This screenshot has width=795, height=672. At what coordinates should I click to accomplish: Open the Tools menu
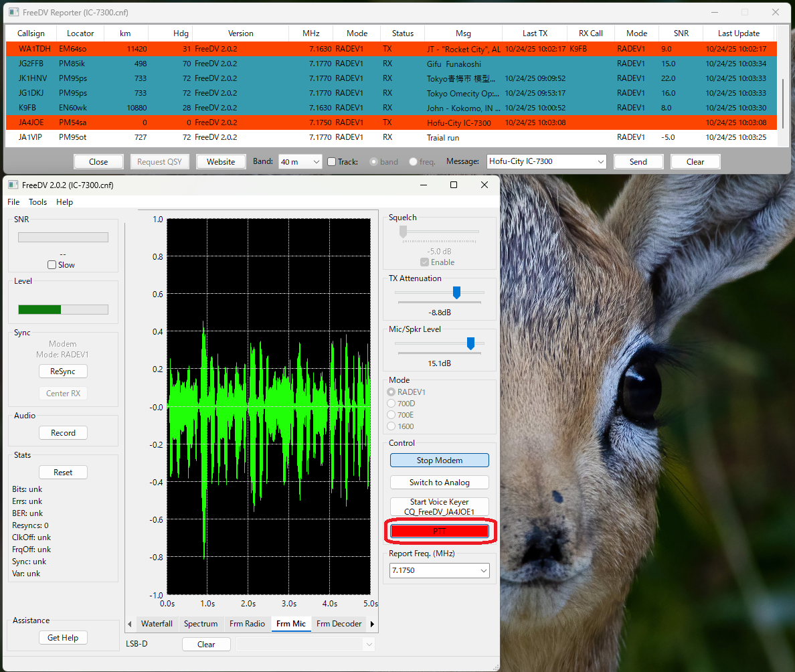coord(37,202)
